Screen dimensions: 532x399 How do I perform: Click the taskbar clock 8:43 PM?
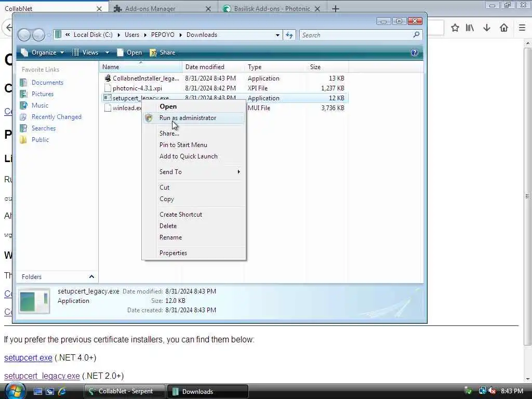(x=512, y=391)
